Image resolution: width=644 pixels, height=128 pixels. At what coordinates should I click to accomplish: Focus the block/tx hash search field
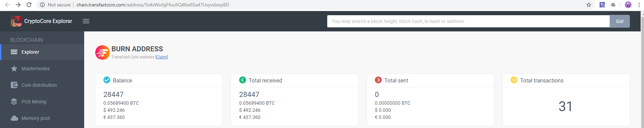click(x=468, y=21)
